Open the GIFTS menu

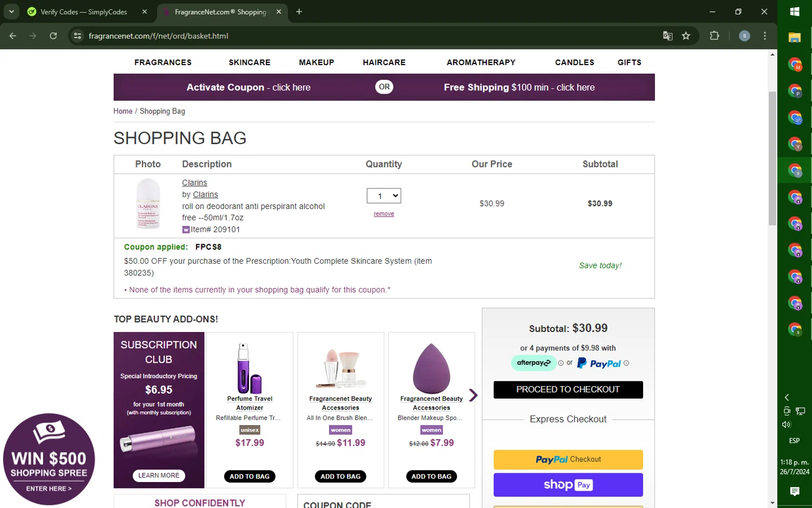click(x=630, y=62)
